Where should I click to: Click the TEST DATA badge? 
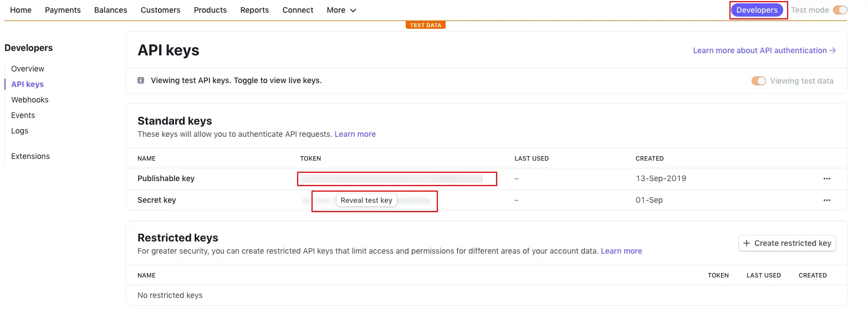click(426, 25)
